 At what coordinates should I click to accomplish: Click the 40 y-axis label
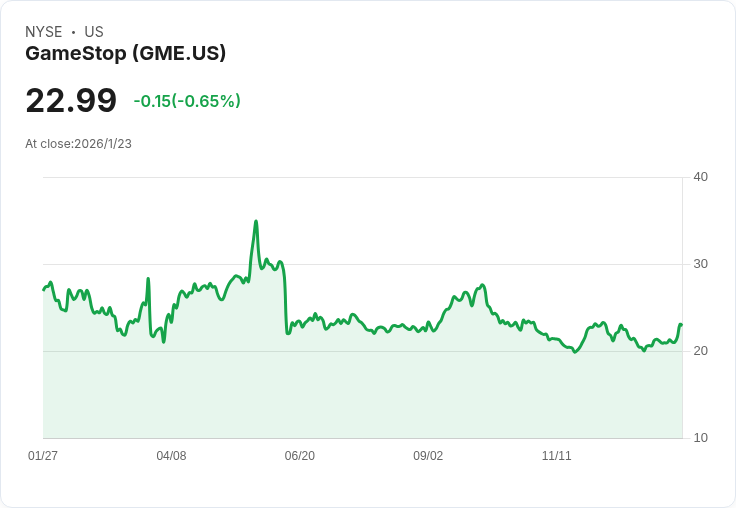[700, 177]
